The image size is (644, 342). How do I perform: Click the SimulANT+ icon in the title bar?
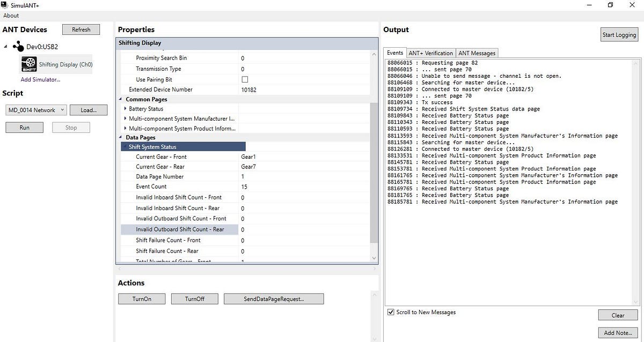(x=5, y=5)
